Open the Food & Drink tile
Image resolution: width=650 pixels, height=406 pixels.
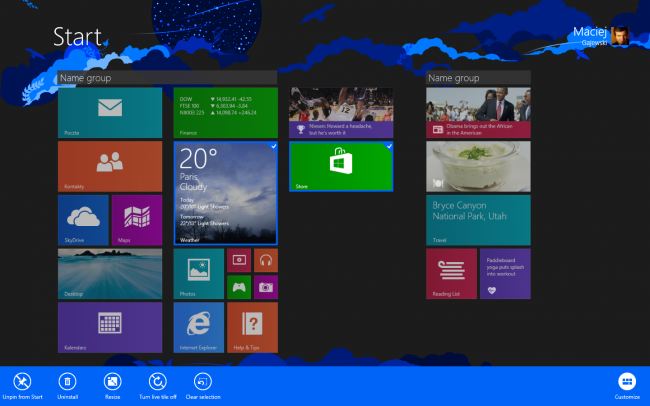(478, 166)
